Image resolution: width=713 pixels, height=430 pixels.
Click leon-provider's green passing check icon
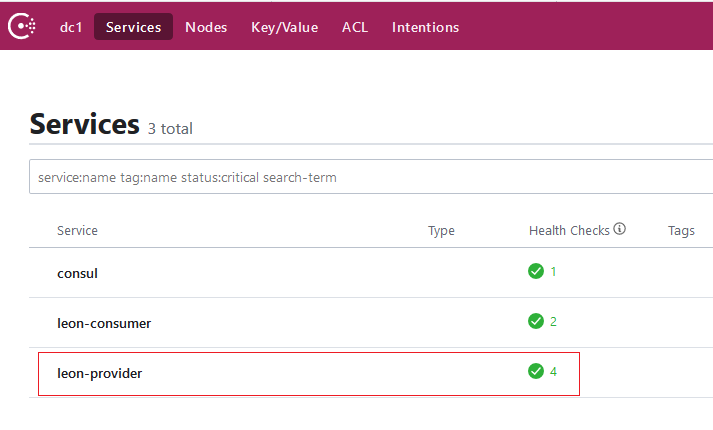pyautogui.click(x=536, y=371)
